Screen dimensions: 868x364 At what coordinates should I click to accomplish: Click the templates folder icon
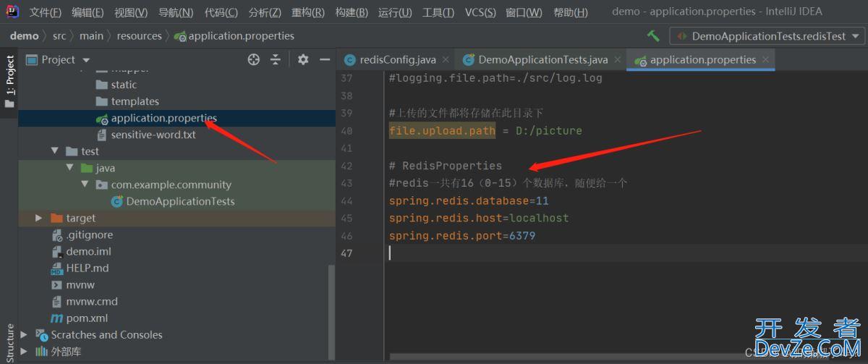pos(101,101)
